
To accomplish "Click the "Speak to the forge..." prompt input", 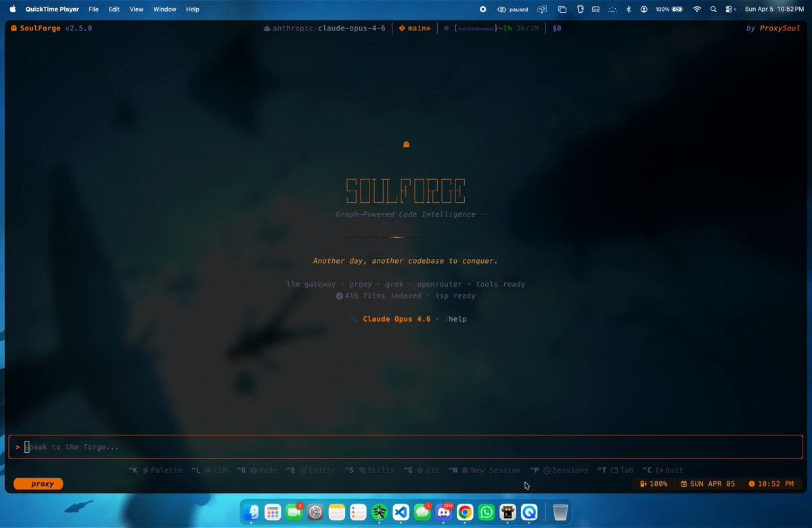I will tap(406, 447).
